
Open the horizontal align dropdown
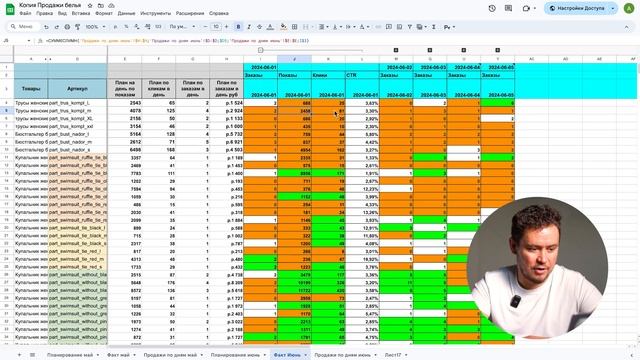tap(323, 27)
